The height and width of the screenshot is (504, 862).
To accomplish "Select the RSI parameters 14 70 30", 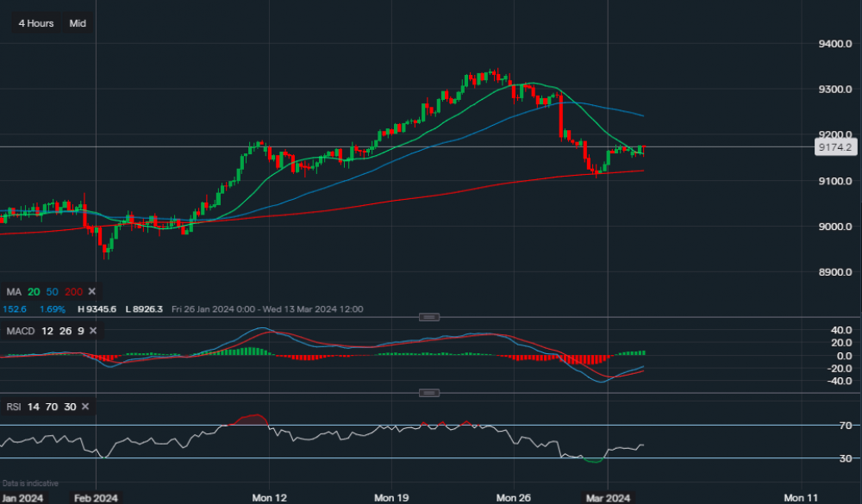I will tap(48, 407).
